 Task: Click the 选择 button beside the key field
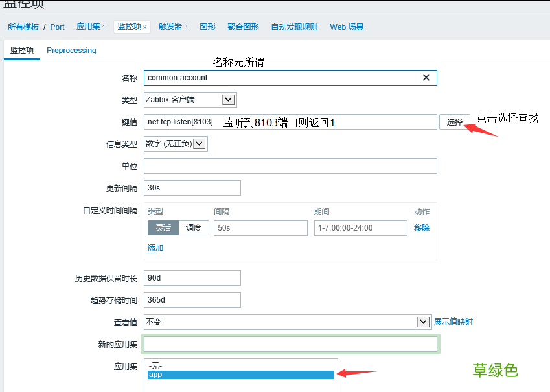(x=455, y=121)
